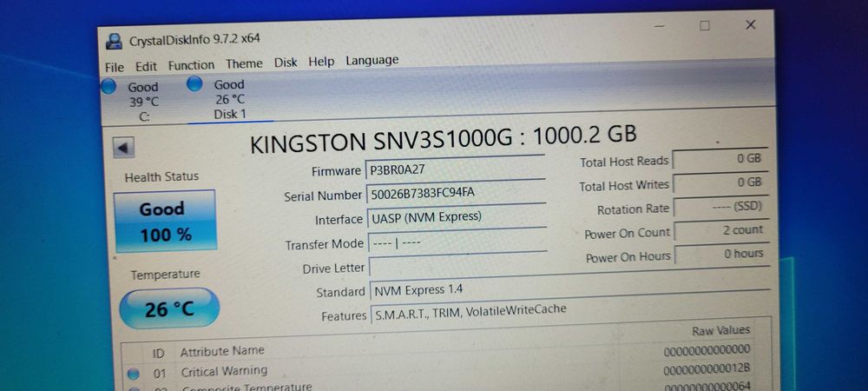Click the Health Status label
This screenshot has height=391, width=868.
pyautogui.click(x=161, y=177)
